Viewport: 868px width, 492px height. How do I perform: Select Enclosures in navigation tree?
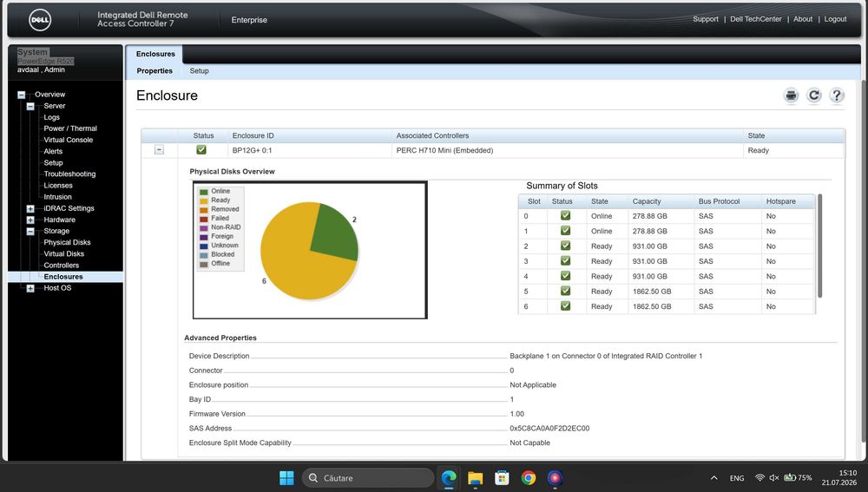point(63,277)
